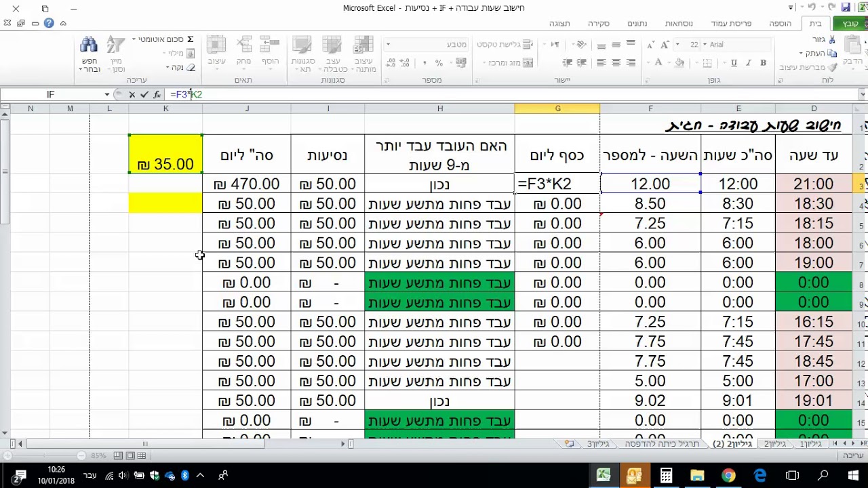This screenshot has width=868, height=488.
Task: Increase font size with the large A
Action: point(663,45)
